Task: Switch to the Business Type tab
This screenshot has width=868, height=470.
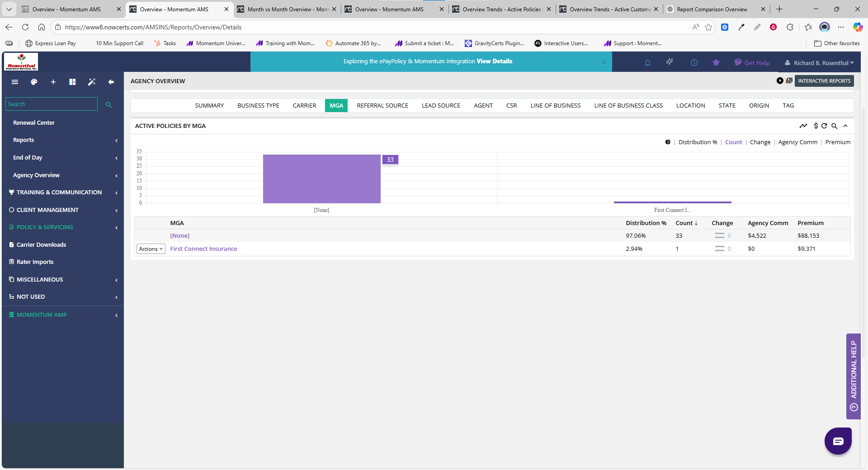Action: point(258,106)
